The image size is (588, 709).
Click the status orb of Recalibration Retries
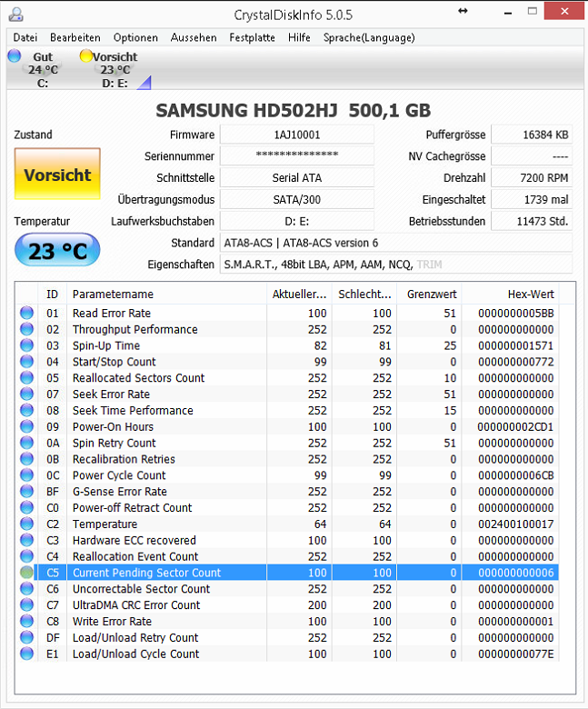(26, 459)
